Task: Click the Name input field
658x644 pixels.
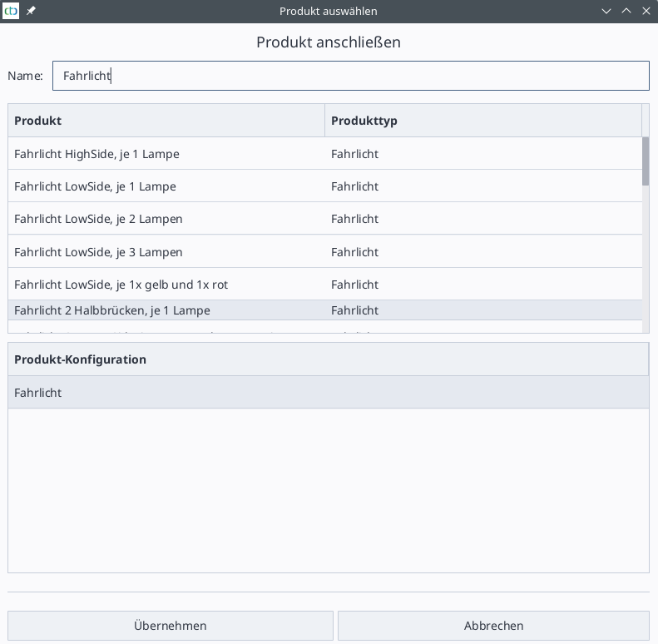Action: (349, 76)
